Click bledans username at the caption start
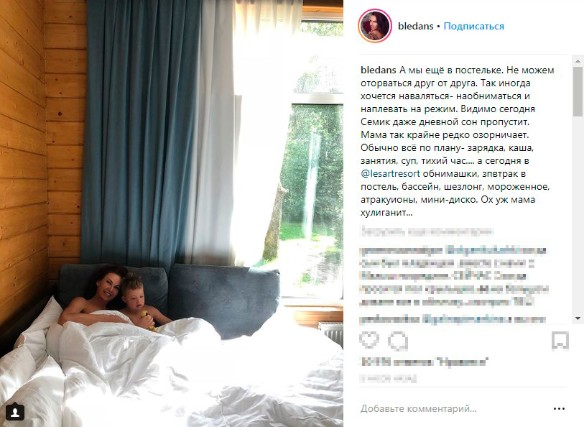 click(x=378, y=70)
